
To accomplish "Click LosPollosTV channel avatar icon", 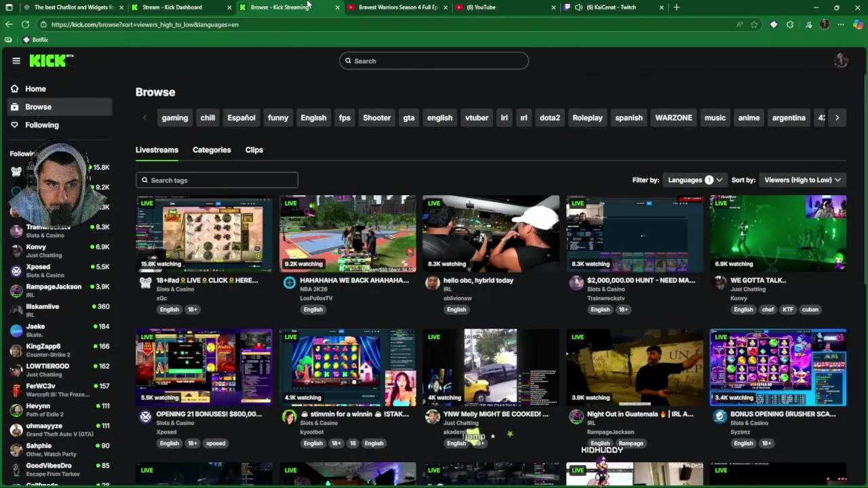I will pyautogui.click(x=290, y=283).
